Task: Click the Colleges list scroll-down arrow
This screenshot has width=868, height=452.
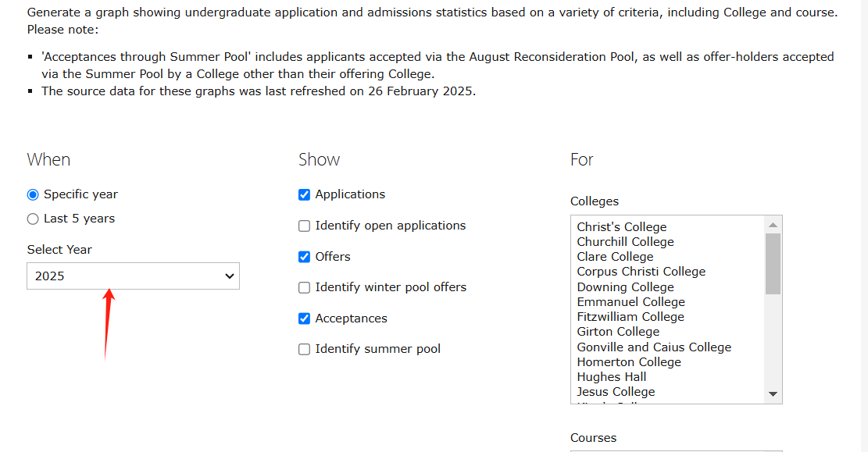Action: coord(773,394)
